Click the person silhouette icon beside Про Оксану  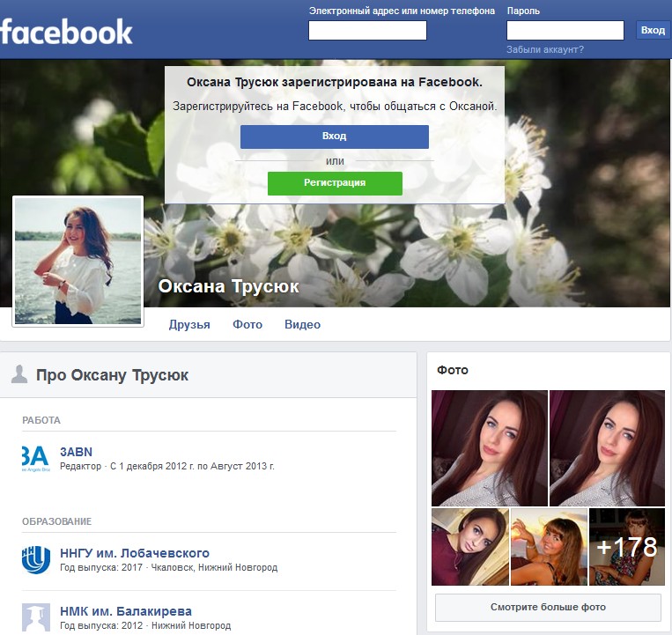19,374
